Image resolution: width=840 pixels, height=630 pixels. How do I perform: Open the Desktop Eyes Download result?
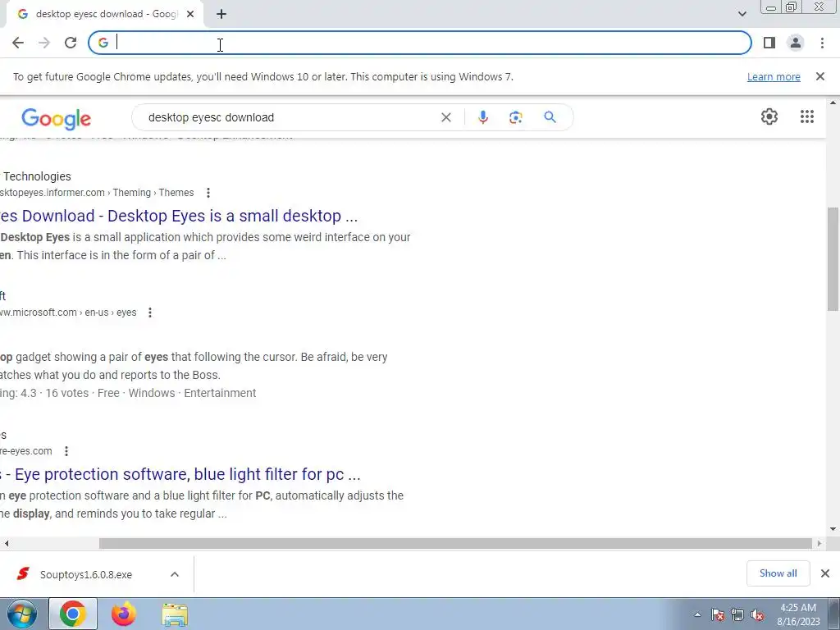pos(178,216)
